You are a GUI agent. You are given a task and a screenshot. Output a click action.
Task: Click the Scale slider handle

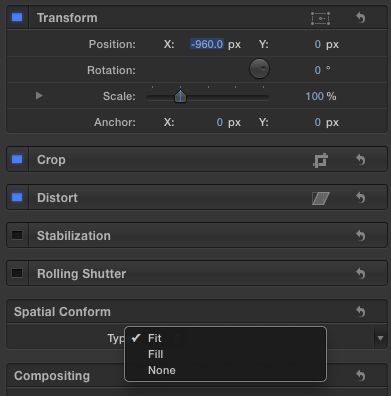pos(180,96)
